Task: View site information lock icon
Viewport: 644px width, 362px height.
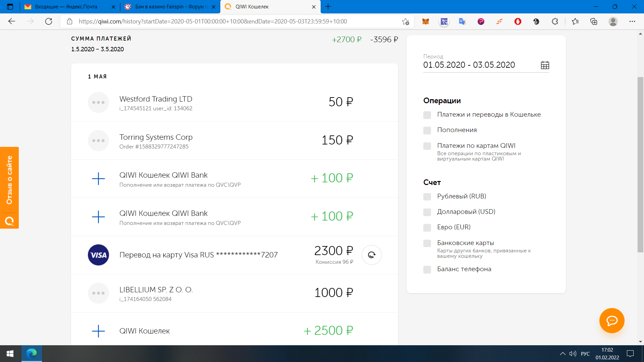Action: coord(69,21)
